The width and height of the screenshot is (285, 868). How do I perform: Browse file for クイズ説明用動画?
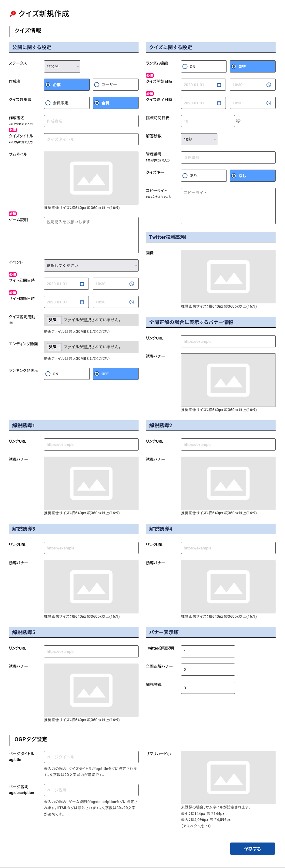coord(54,320)
